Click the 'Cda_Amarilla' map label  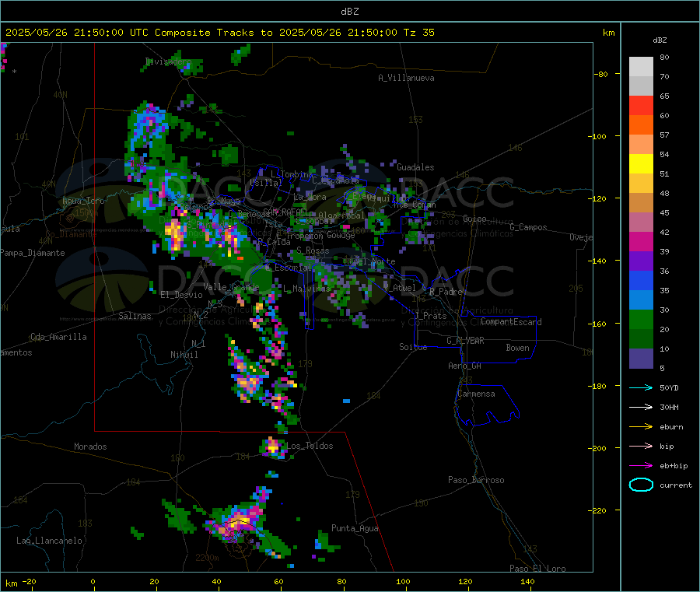click(58, 337)
